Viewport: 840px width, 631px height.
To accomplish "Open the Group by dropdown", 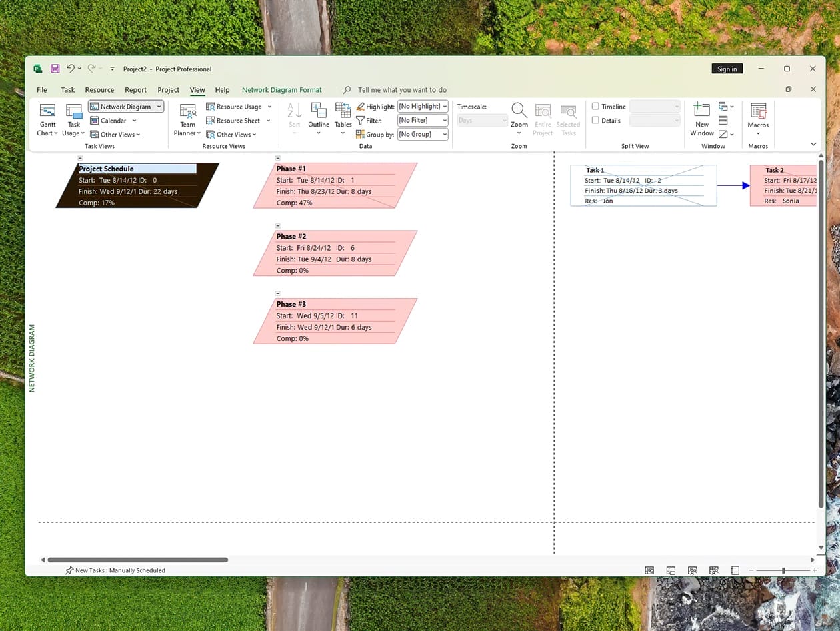I will click(x=423, y=134).
